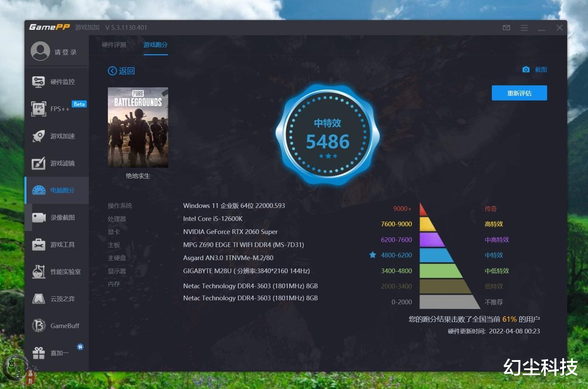This screenshot has height=389, width=588.
Task: Click the 2022-04-08 00:23 update time
Action: 514,331
